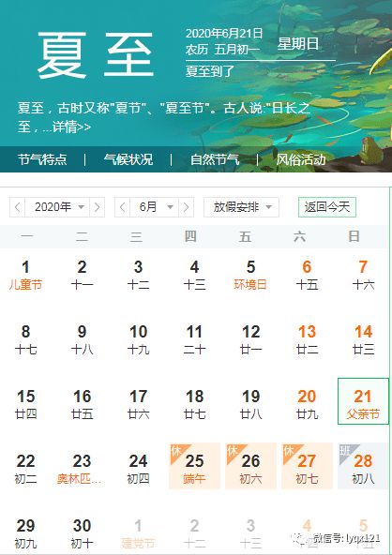392x555 pixels.
Task: Select June 11 二十
Action: coord(194,339)
